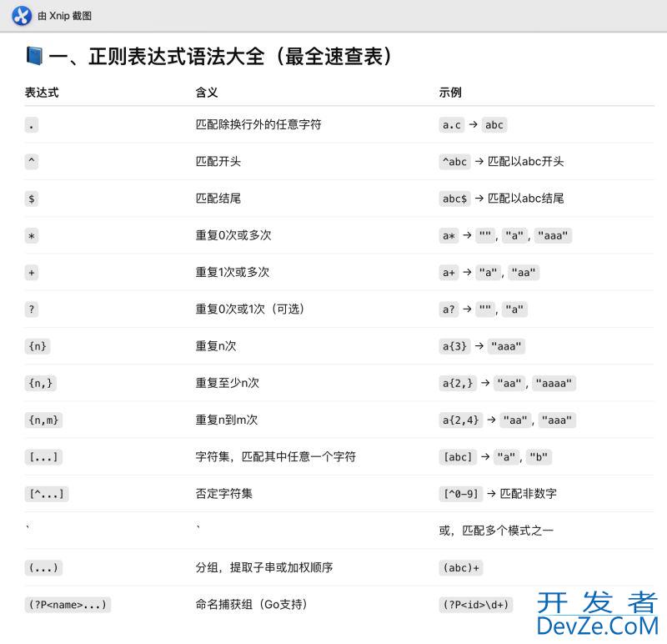Click '命名捕获组（Go支持）' meaning cell

point(252,604)
